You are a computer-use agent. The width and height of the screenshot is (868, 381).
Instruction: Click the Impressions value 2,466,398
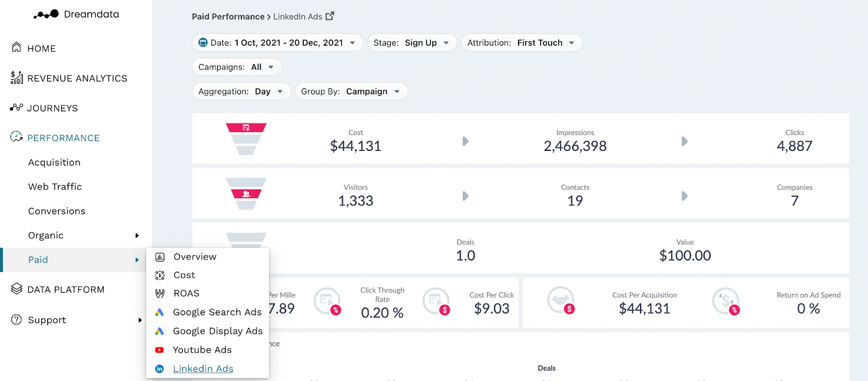click(575, 146)
